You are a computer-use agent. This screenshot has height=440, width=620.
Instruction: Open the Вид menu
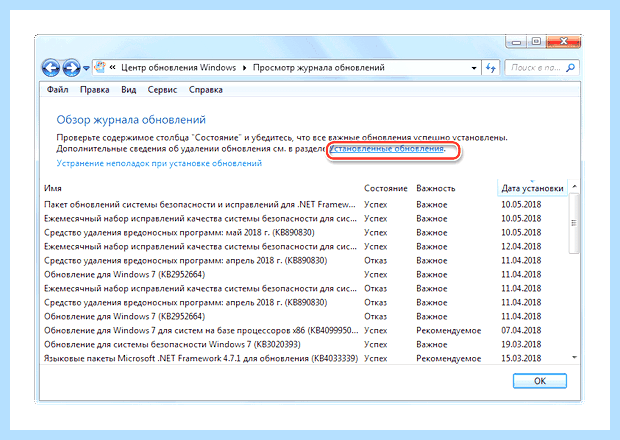[x=129, y=90]
